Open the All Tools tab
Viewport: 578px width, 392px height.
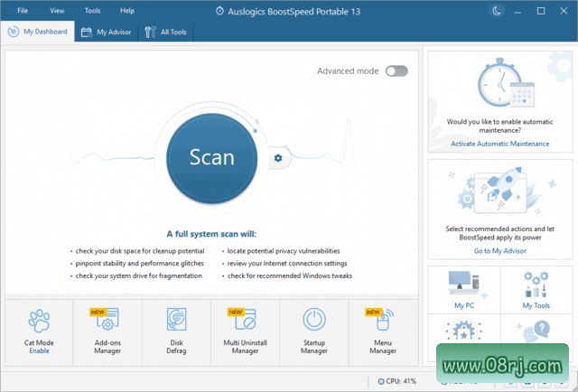point(165,33)
